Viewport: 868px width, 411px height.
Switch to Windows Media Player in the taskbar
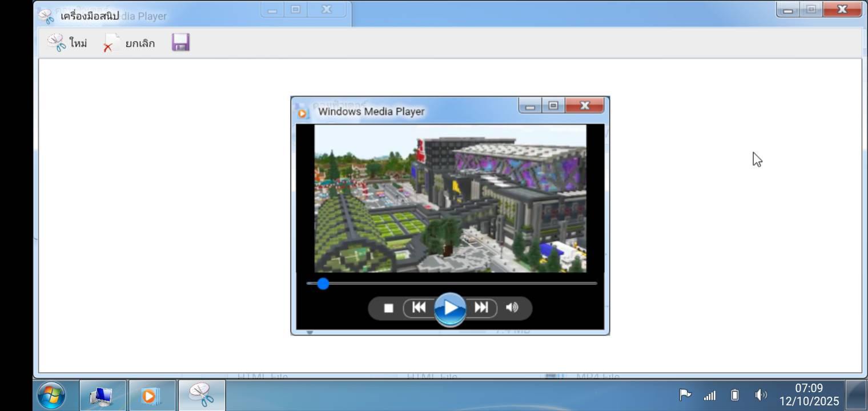click(152, 396)
